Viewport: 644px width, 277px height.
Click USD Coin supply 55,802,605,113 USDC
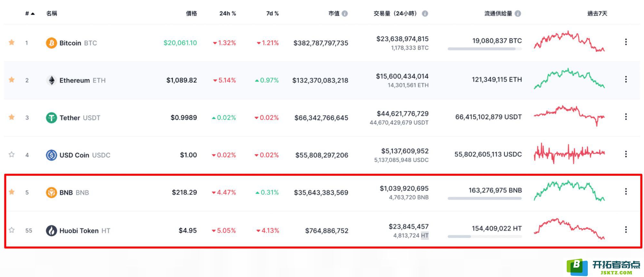coord(488,154)
